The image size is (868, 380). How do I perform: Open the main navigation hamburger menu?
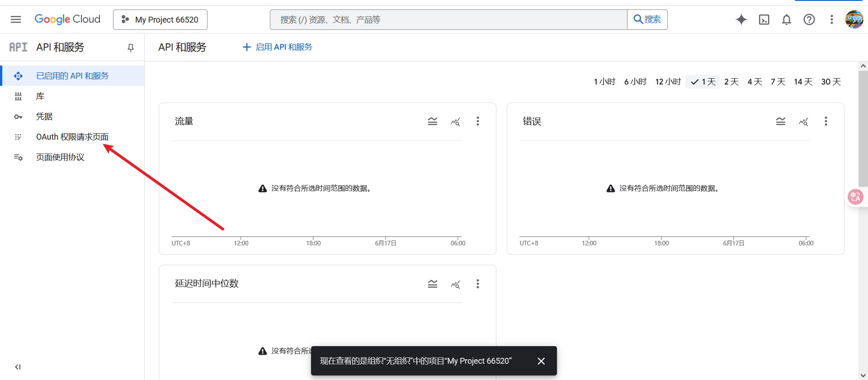pos(16,19)
